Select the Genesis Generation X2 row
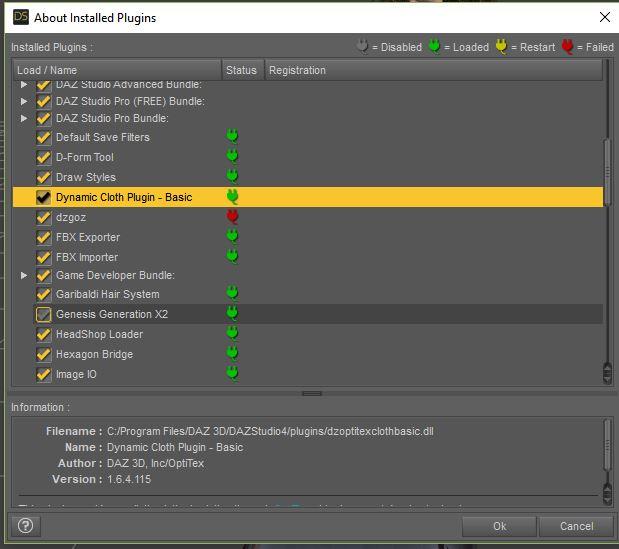This screenshot has width=619, height=549. click(308, 314)
